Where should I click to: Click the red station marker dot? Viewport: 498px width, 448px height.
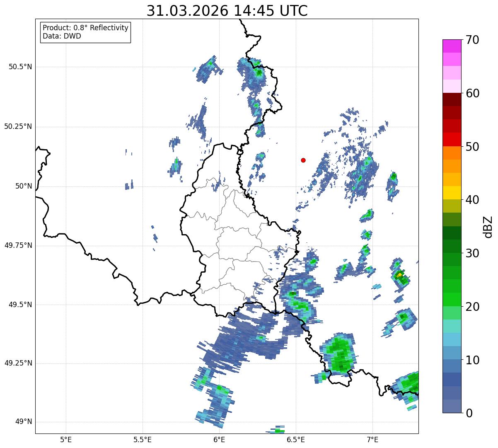[303, 160]
